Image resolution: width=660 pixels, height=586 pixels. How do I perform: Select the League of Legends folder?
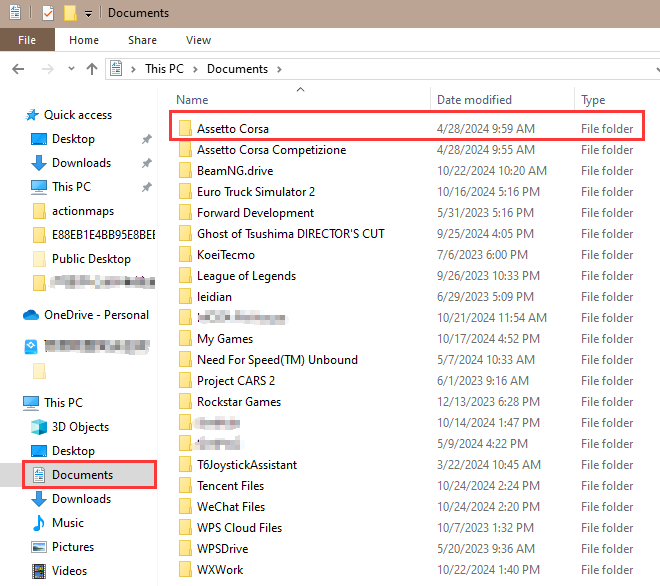tap(246, 276)
